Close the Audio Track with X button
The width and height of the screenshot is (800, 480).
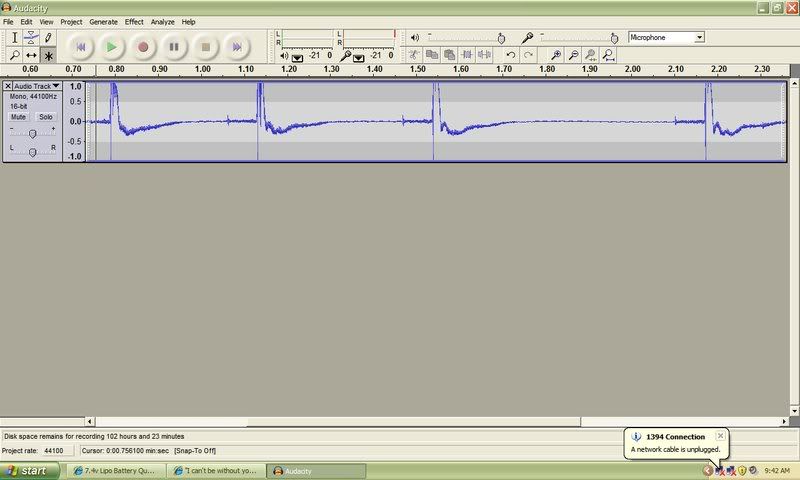[8, 86]
